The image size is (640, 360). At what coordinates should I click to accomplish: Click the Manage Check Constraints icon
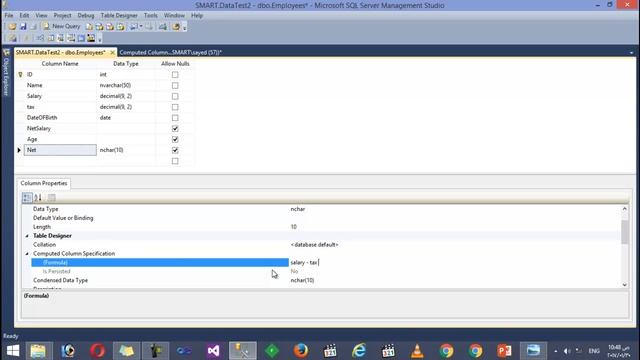81,38
